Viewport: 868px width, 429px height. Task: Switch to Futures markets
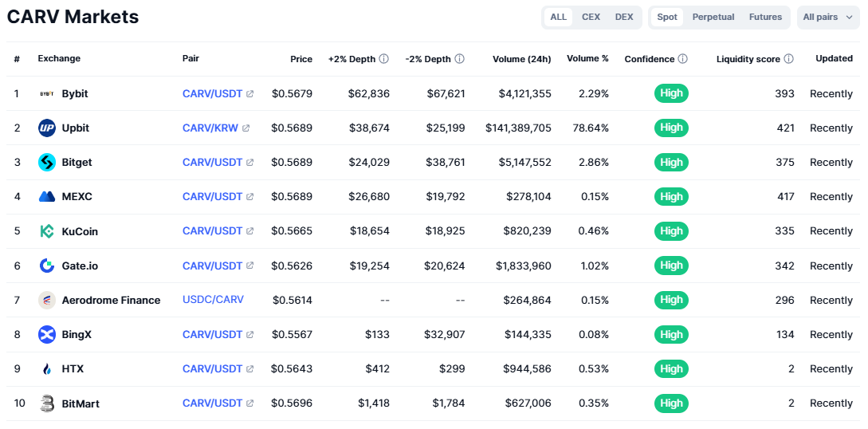tap(766, 18)
